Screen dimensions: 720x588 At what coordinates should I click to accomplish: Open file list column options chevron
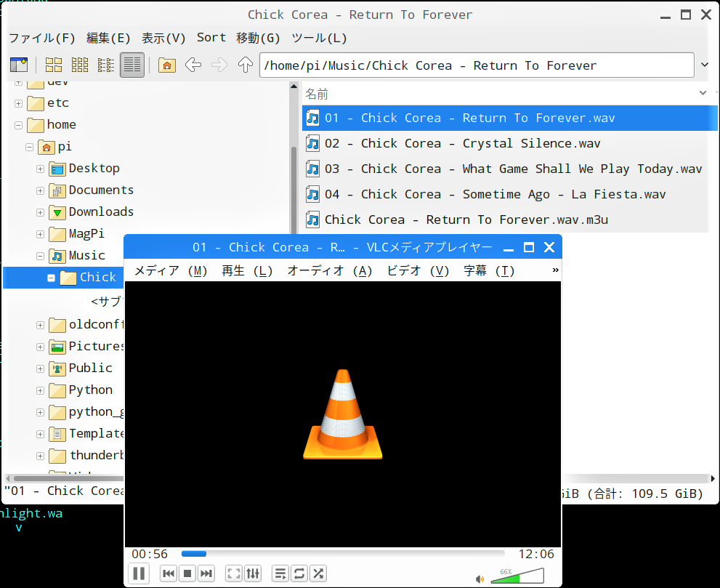(703, 93)
